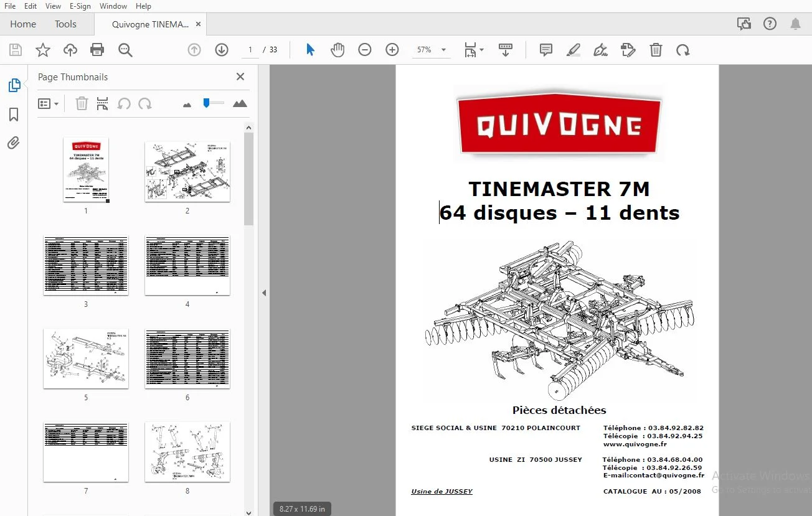This screenshot has height=516, width=812.
Task: Open the File menu
Action: tap(10, 6)
